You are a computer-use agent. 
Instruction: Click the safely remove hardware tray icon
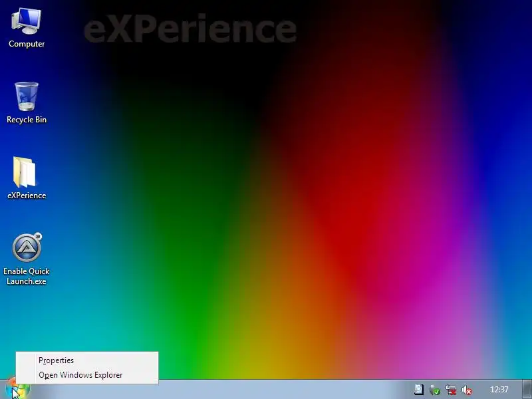435,390
